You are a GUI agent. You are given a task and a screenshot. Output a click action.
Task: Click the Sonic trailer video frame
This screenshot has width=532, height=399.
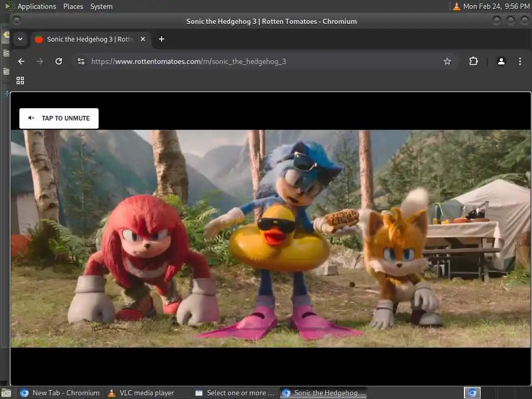pos(271,238)
